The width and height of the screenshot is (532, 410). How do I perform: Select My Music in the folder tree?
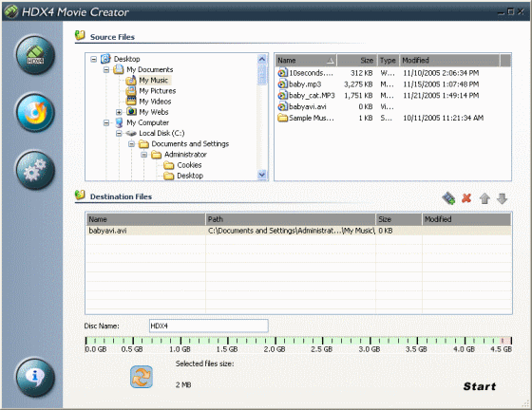click(x=154, y=81)
